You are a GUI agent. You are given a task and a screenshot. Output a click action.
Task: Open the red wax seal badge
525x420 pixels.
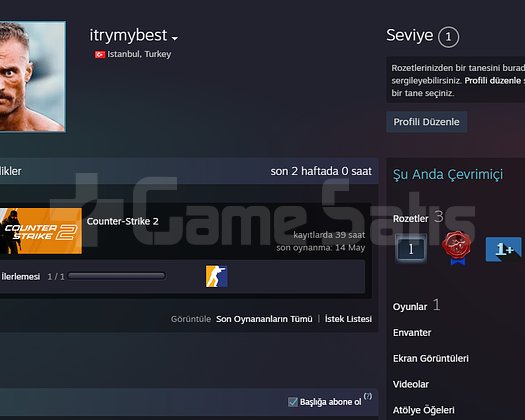456,248
